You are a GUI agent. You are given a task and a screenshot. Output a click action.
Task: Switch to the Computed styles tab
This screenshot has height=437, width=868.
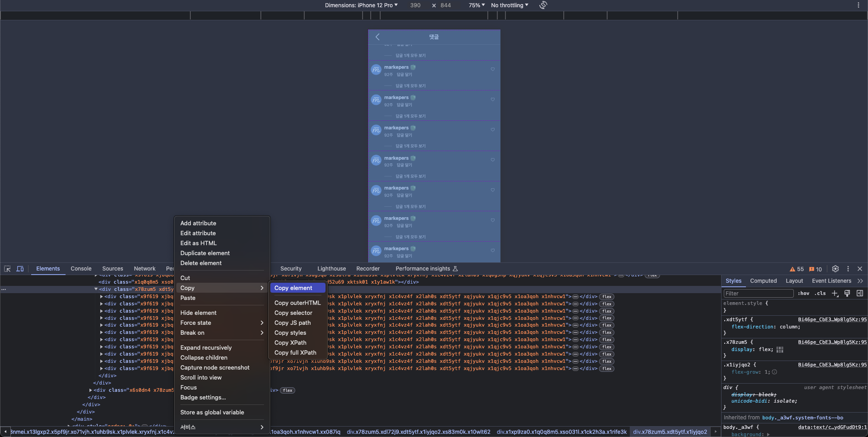tap(763, 281)
